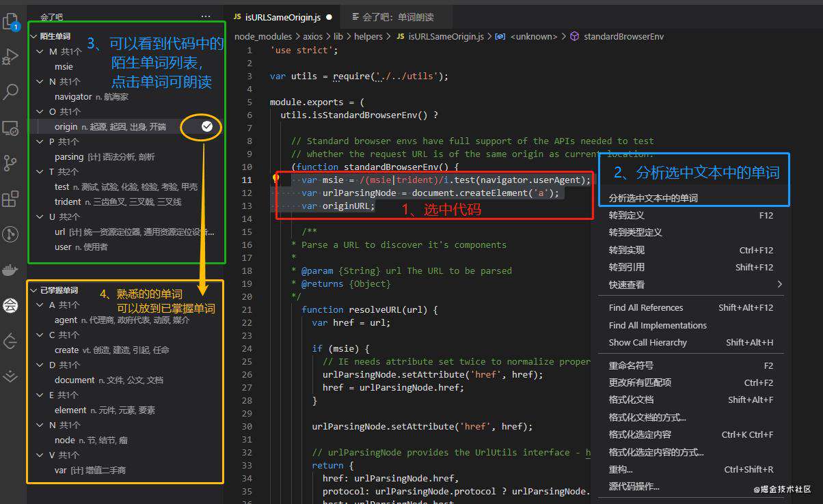The height and width of the screenshot is (504, 823).
Task: Open the 会了吧 panel more actions ellipsis
Action: [206, 16]
